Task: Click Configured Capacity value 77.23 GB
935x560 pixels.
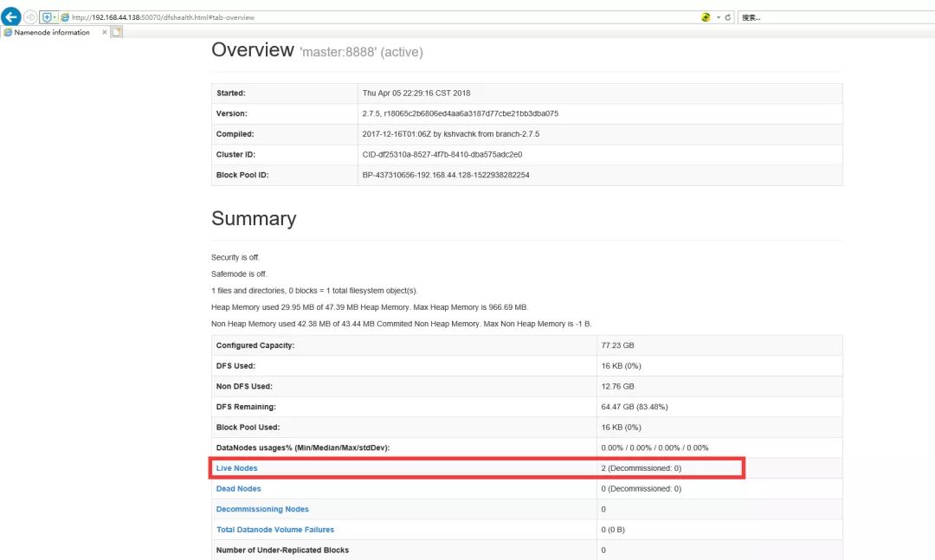Action: [618, 345]
